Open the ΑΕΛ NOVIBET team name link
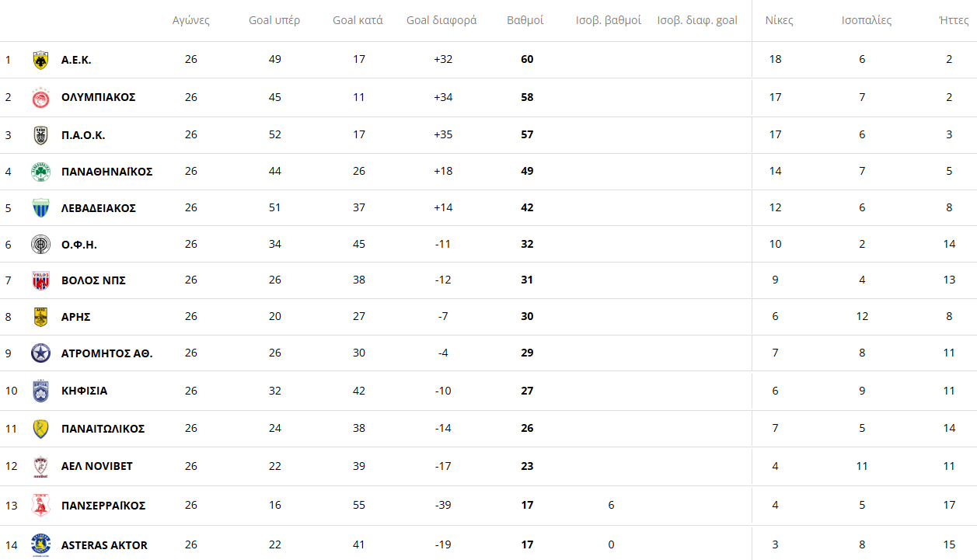 [97, 466]
